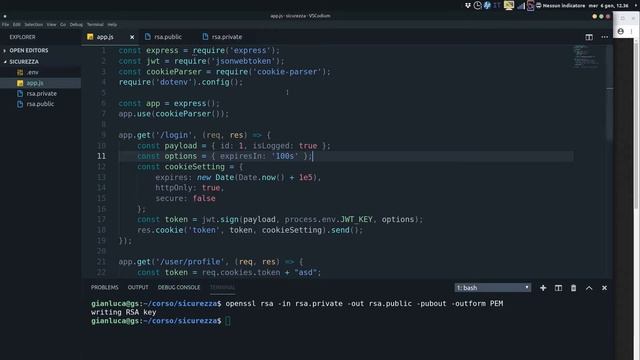Open the Go menu

(x=63, y=24)
